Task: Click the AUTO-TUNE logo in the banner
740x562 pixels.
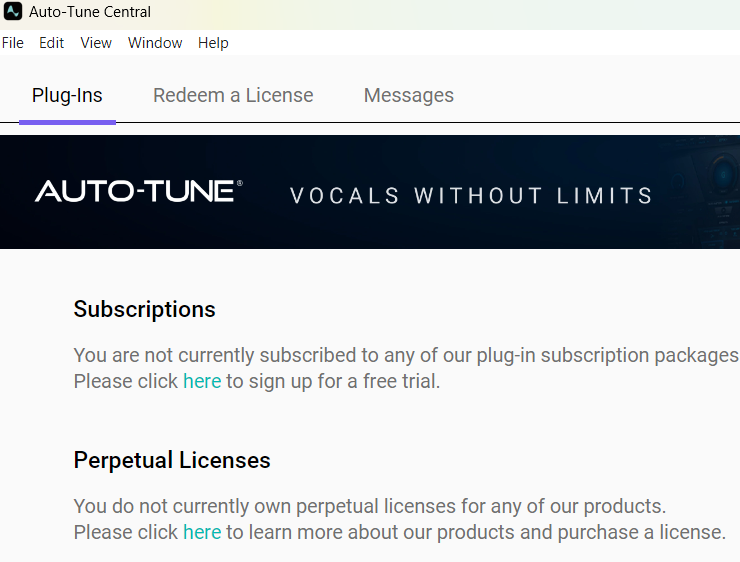Action: 138,192
